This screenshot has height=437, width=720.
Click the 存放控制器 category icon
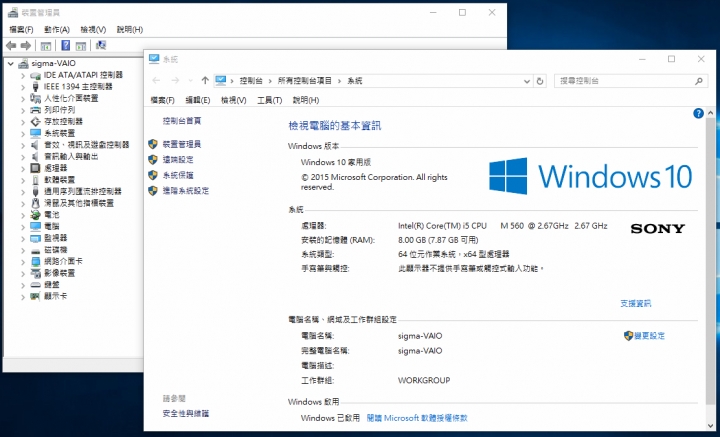(x=35, y=121)
